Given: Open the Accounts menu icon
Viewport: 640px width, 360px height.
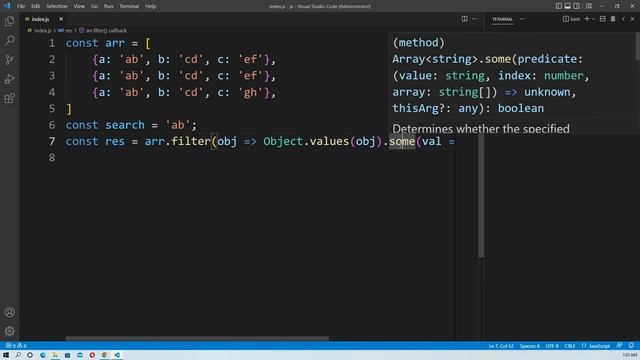Looking at the screenshot, I should click(9, 312).
